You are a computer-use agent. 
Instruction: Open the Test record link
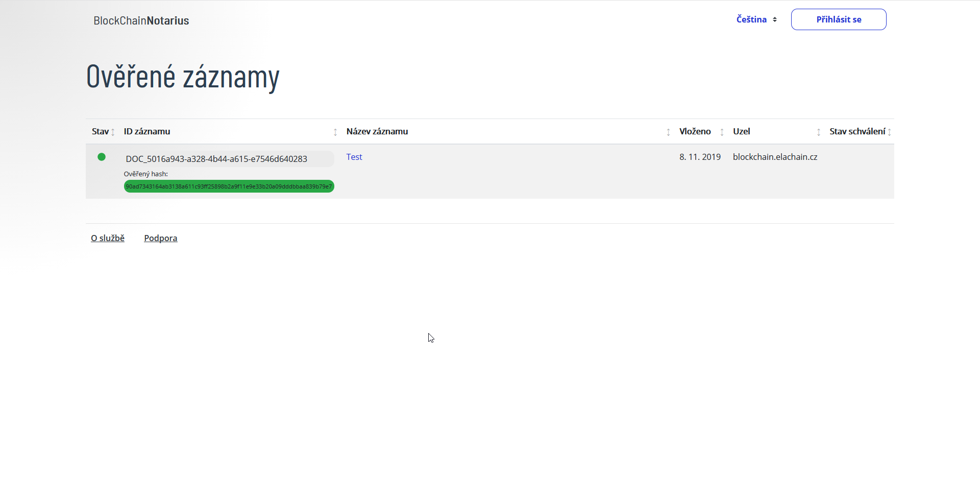354,157
